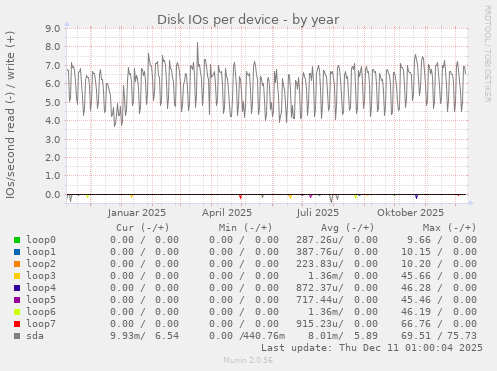Image resolution: width=497 pixels, height=371 pixels.
Task: Click the 5.0 y-axis tick label
Action: [53, 102]
